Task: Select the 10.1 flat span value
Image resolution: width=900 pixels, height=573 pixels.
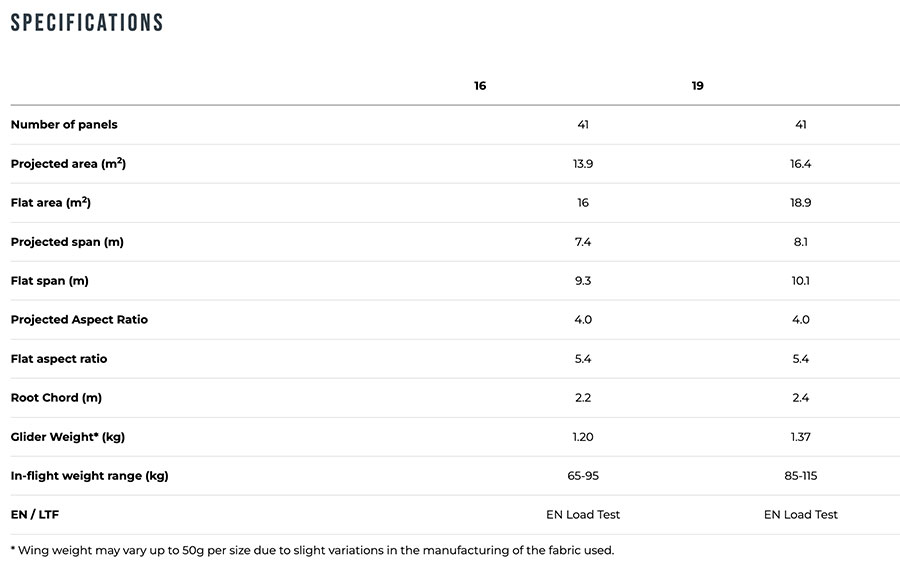Action: [800, 281]
